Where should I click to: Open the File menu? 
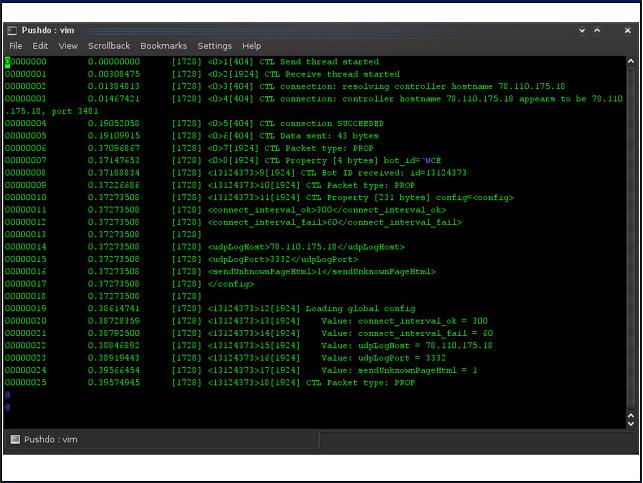15,46
